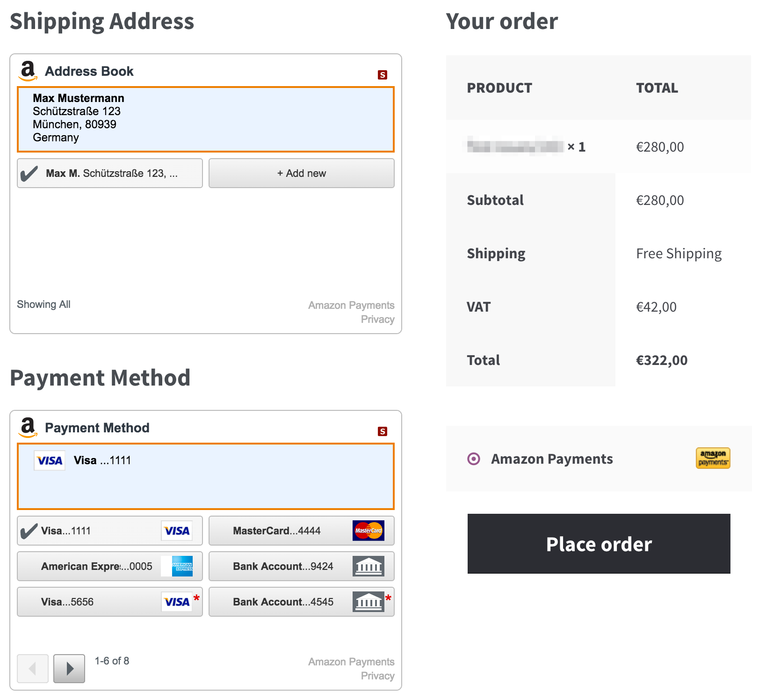Click the Amazon logo in Address Book
The image size is (766, 700).
[x=28, y=71]
